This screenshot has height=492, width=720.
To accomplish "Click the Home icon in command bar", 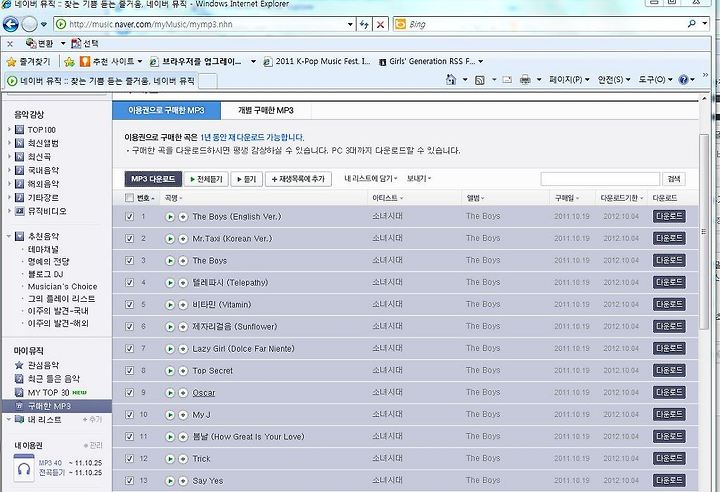I will (x=450, y=80).
